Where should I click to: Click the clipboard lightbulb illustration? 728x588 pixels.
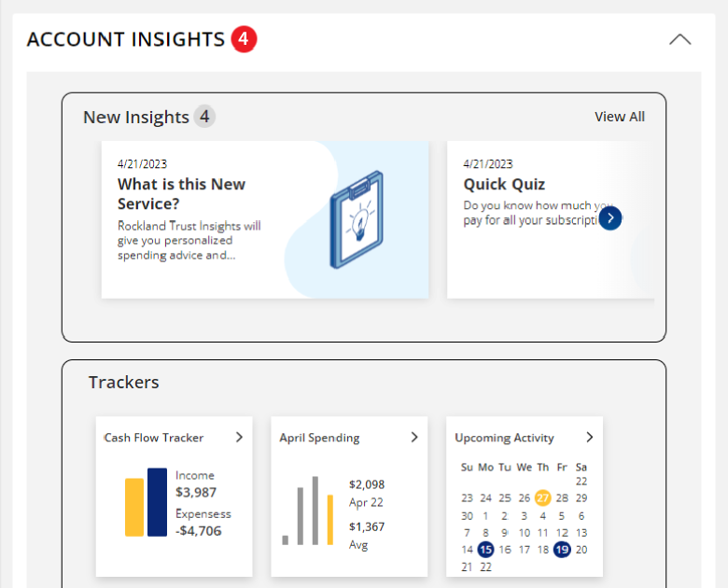[x=357, y=219]
